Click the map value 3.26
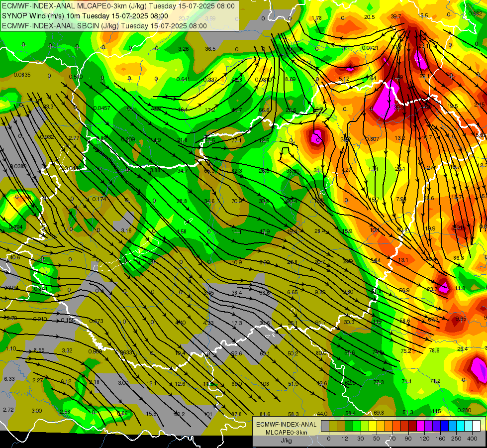The width and height of the screenshot is (487, 448). click(x=184, y=49)
